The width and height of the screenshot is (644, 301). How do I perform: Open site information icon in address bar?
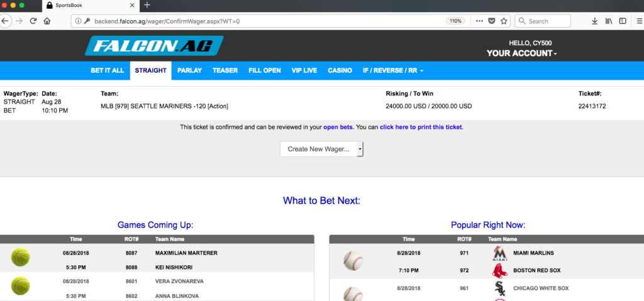pyautogui.click(x=79, y=21)
